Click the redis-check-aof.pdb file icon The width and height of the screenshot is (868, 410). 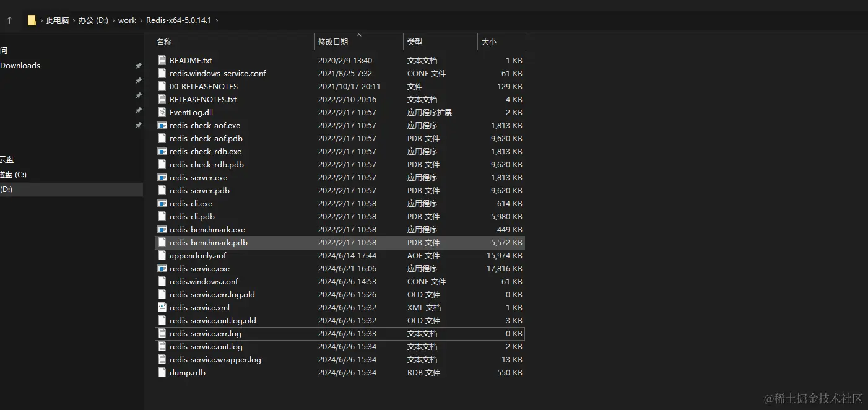(x=162, y=138)
